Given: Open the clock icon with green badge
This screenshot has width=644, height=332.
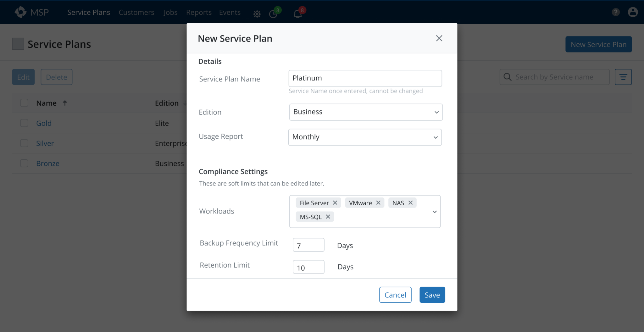Looking at the screenshot, I should [x=273, y=14].
